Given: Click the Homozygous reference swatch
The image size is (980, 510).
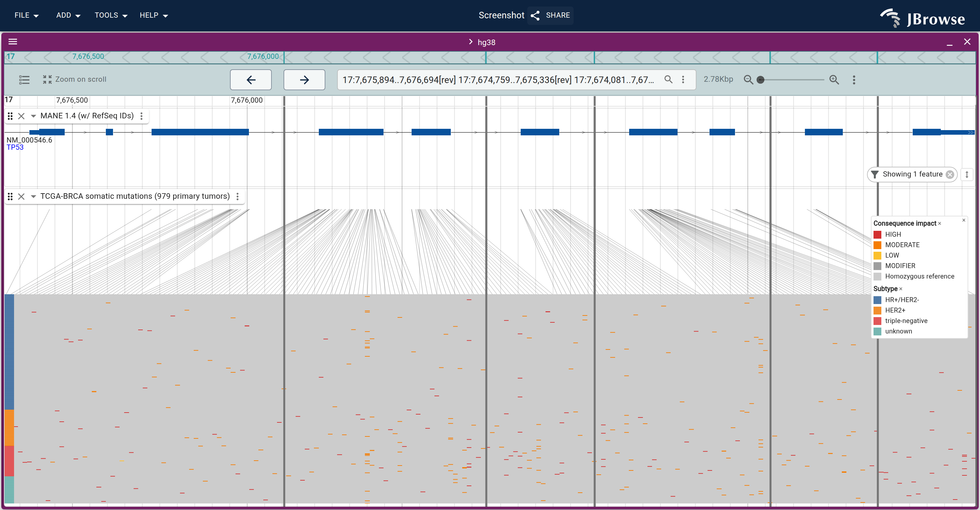Looking at the screenshot, I should 877,276.
